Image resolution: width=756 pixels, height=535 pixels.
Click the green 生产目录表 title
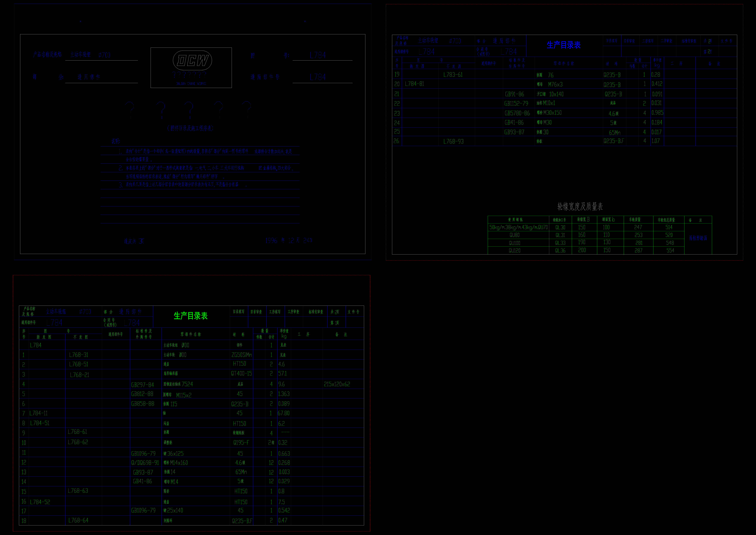coord(191,316)
